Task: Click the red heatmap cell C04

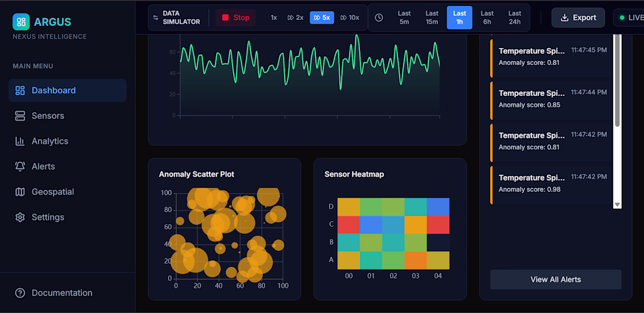Action: tap(439, 225)
